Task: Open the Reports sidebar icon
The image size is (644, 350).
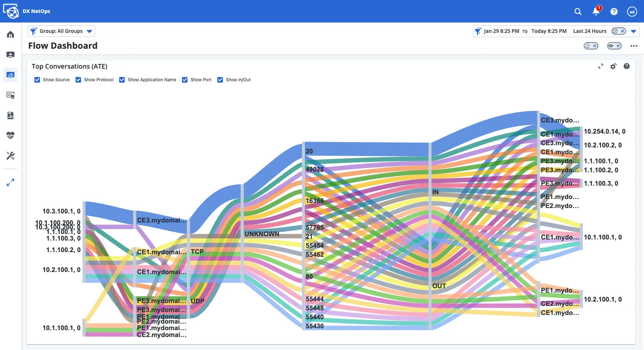Action: coord(10,95)
